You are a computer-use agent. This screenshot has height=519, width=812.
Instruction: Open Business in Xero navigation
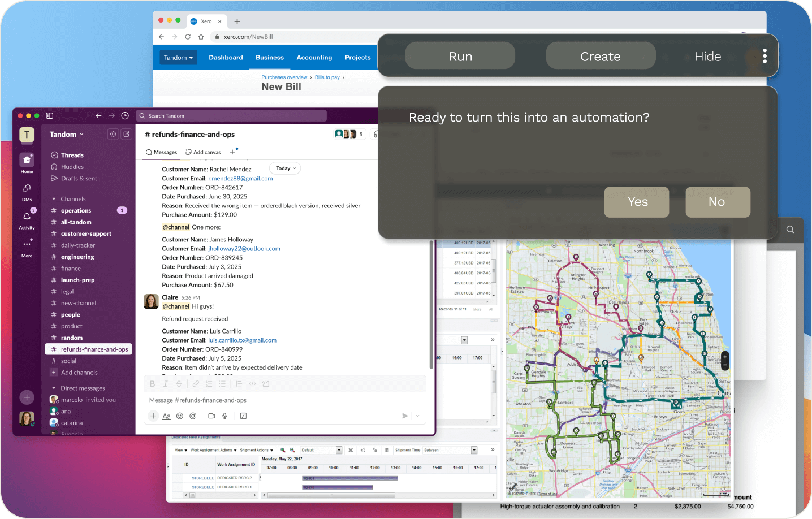pyautogui.click(x=270, y=58)
